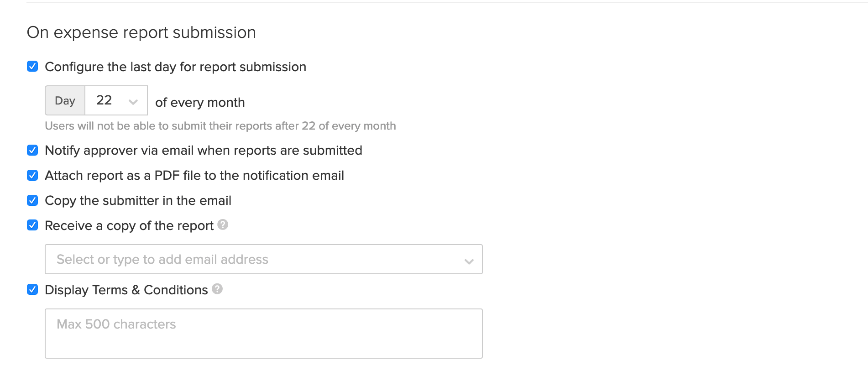868x376 pixels.
Task: Click the email address input to add recipients
Action: (228, 259)
